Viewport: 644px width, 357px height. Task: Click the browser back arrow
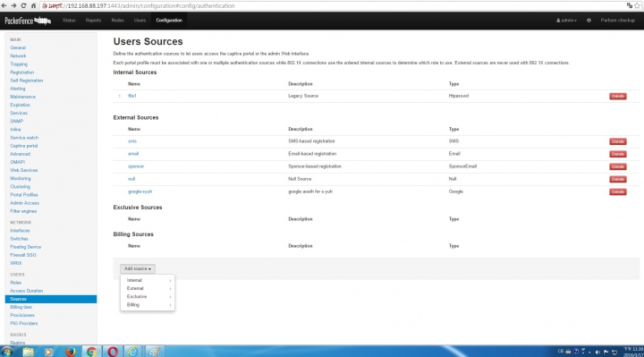[4, 5]
